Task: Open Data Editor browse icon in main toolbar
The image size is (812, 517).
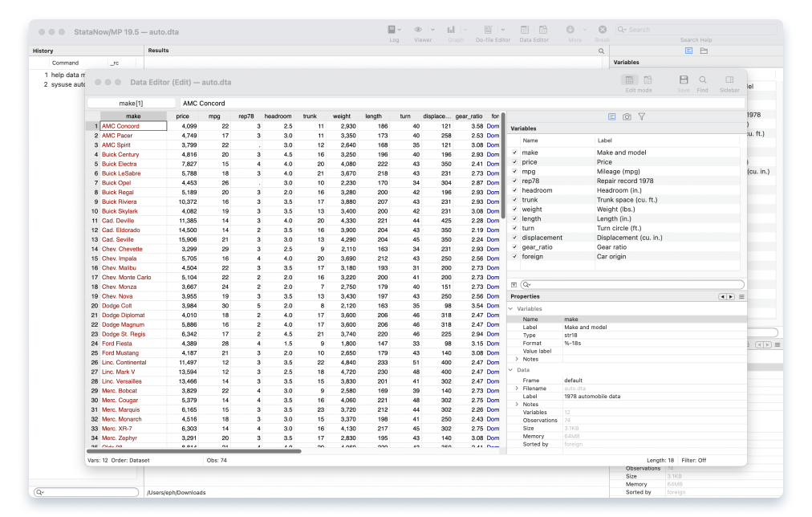Action: pos(543,30)
